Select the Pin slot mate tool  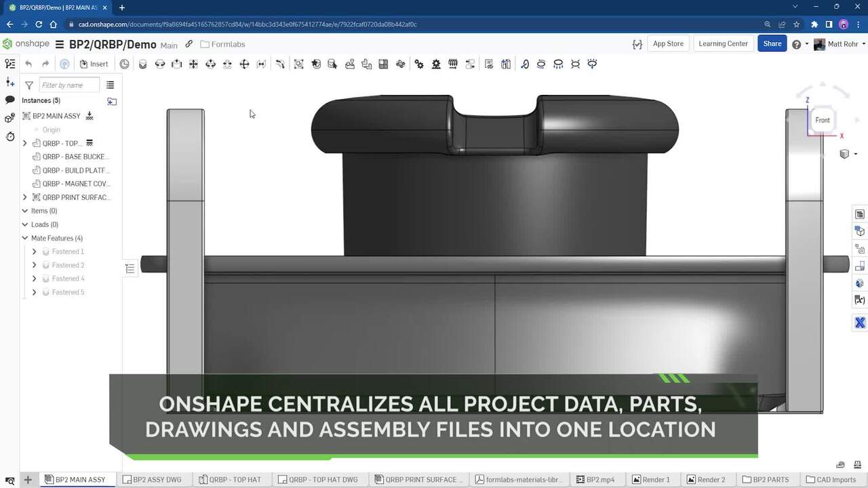(x=227, y=64)
